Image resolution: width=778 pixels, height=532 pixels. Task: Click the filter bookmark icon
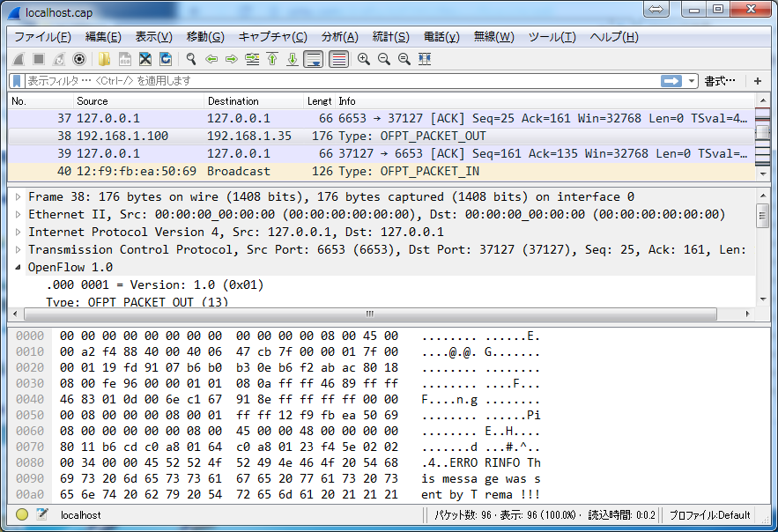(17, 81)
